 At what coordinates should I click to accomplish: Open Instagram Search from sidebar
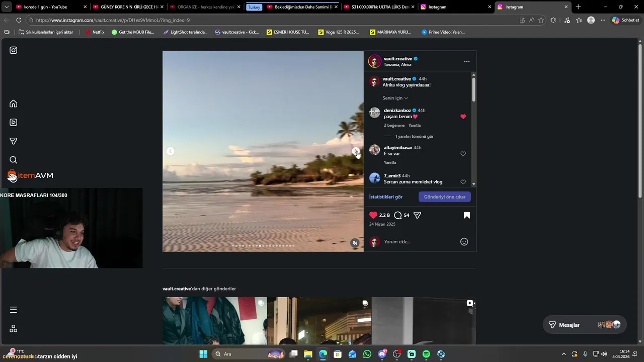tap(14, 160)
